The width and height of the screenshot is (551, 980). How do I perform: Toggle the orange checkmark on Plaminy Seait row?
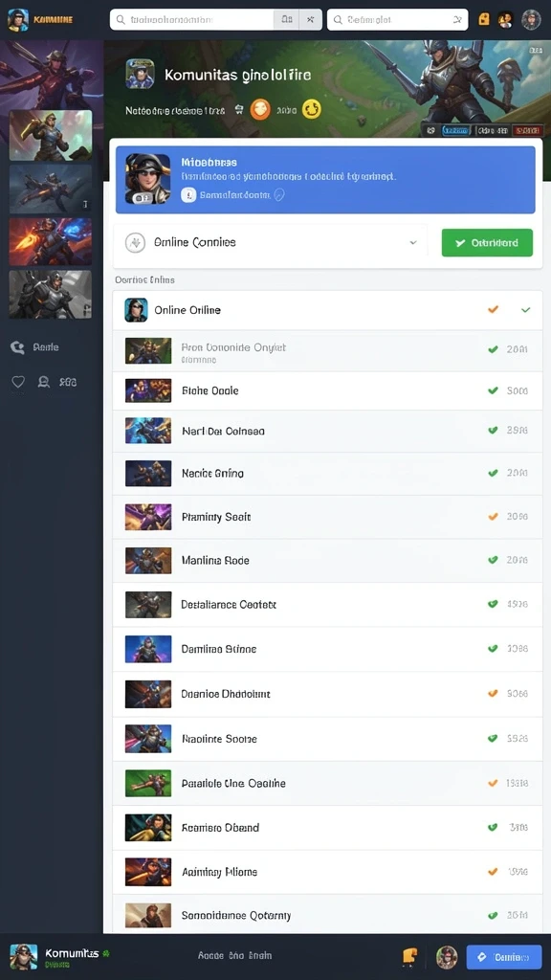[493, 516]
